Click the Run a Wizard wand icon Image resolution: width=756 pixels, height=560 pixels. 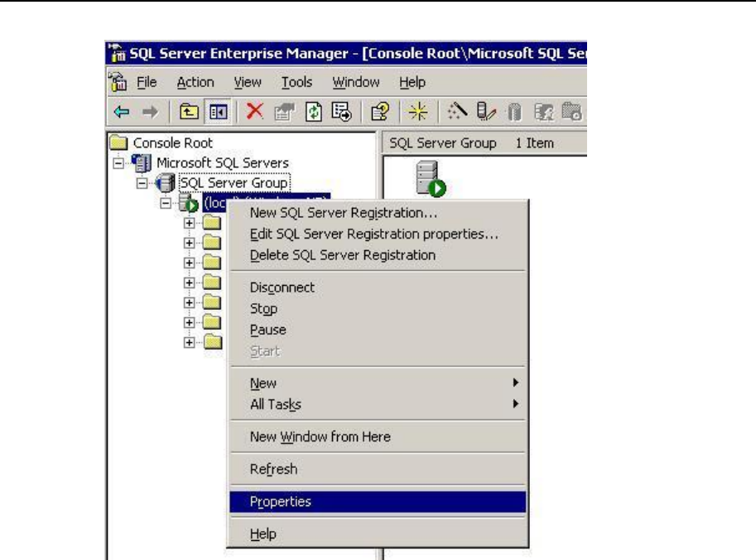(456, 112)
